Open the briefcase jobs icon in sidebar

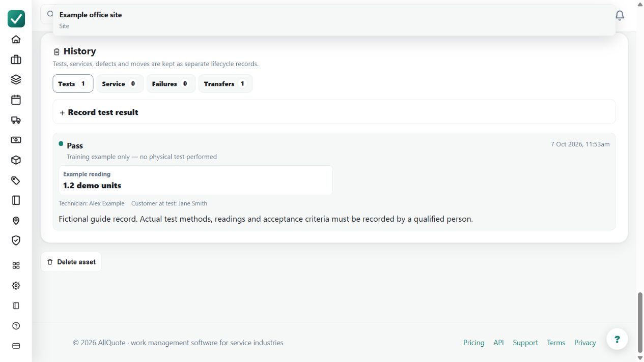pyautogui.click(x=16, y=59)
